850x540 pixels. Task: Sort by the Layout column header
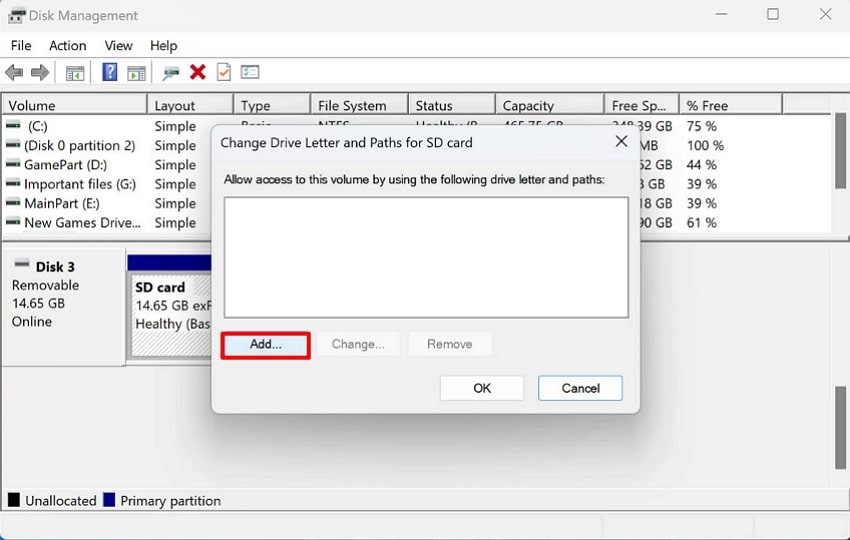click(190, 105)
